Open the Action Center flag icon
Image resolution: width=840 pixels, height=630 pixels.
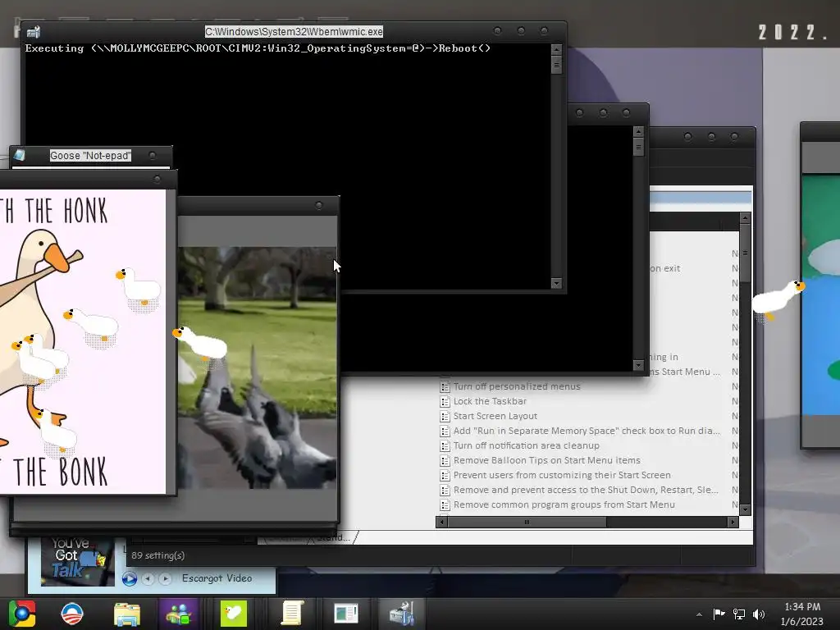point(719,614)
